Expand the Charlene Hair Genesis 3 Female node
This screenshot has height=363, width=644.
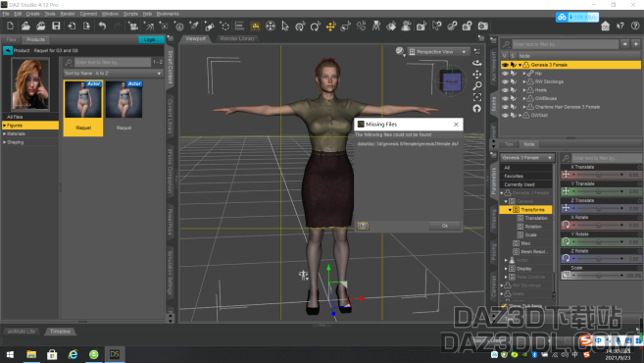tap(524, 107)
